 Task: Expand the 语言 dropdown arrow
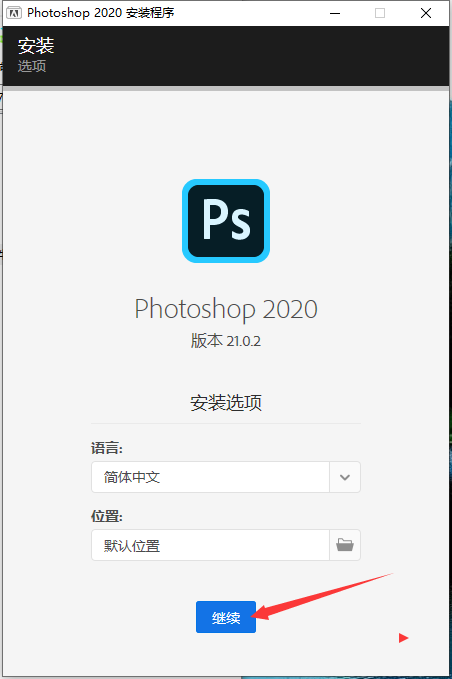coord(345,477)
